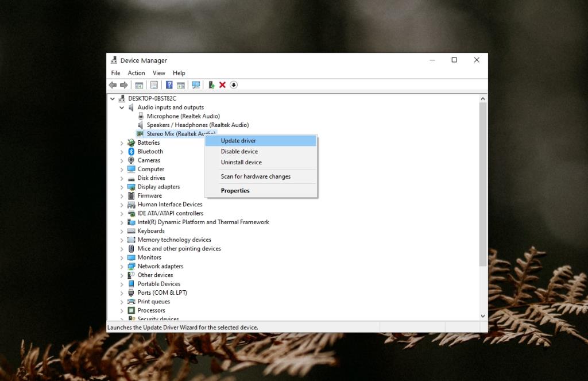Click the red Uninstall device toolbar icon
This screenshot has width=588, height=381.
tap(222, 84)
